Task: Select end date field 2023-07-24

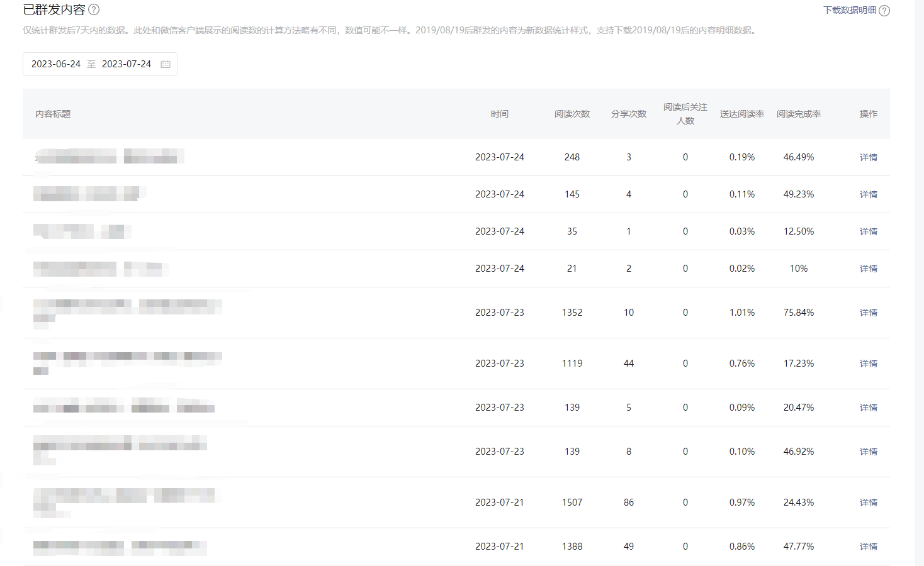Action: (x=127, y=64)
